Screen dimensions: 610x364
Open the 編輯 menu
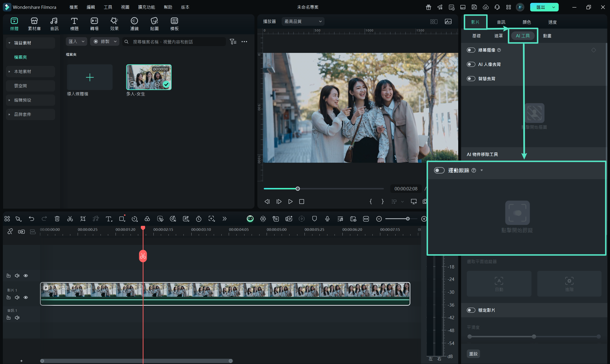click(91, 7)
